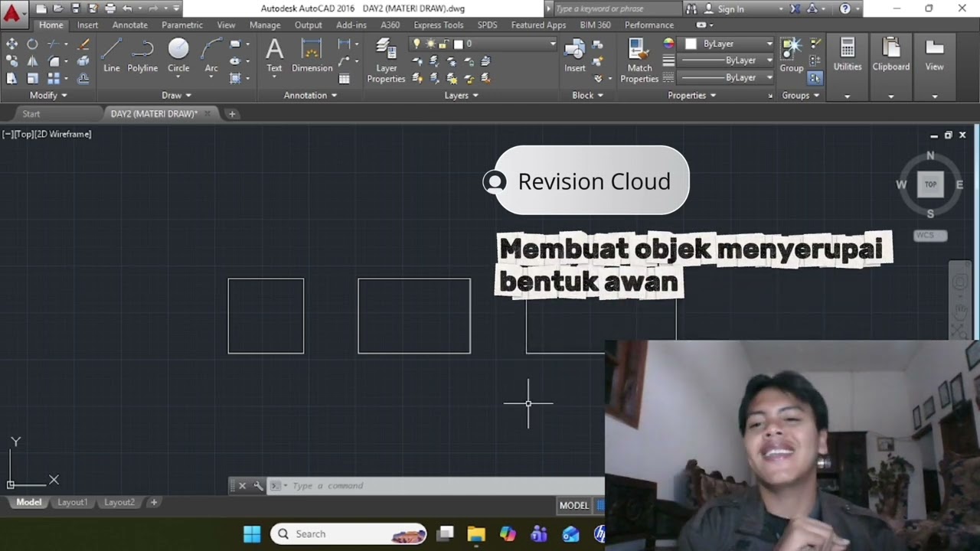Expand the Modify panel
Image resolution: width=980 pixels, height=551 pixels.
point(48,96)
